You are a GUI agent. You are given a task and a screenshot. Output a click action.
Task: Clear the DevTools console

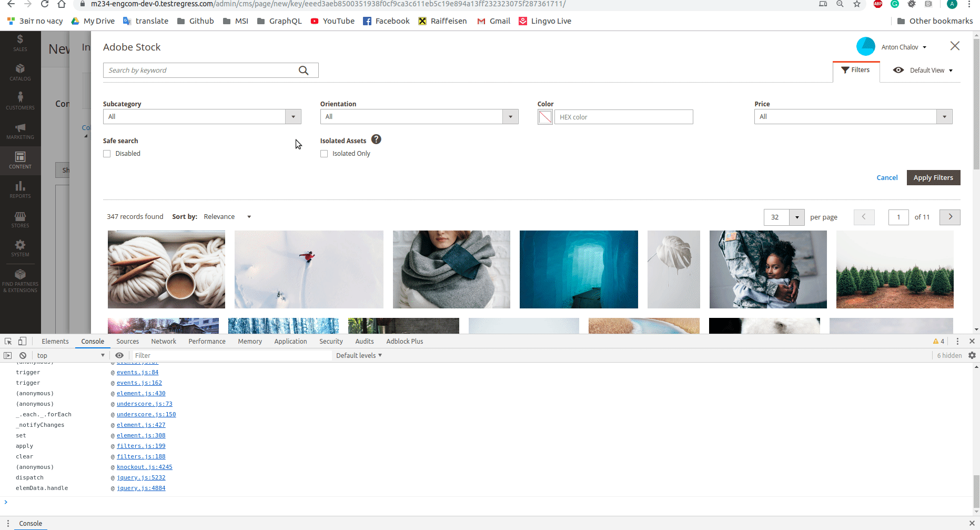click(23, 355)
